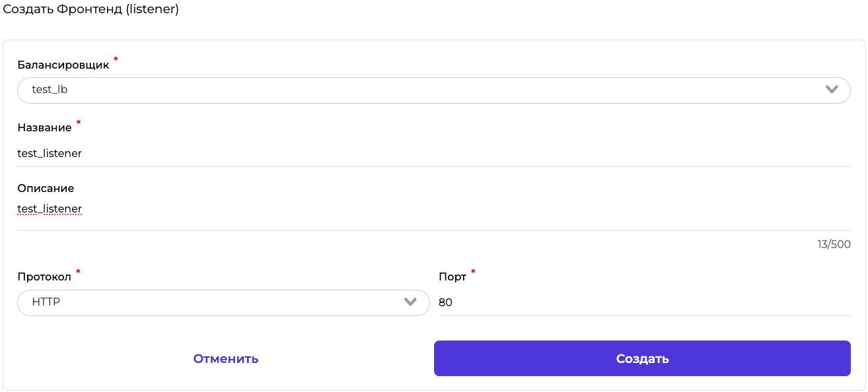Click the red asterisk beside Протокол
This screenshot has height=392, width=868.
(78, 272)
